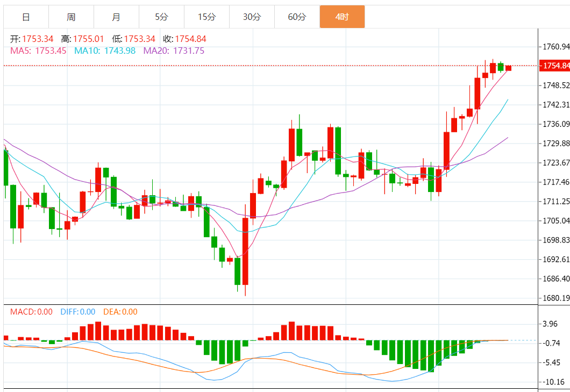
Task: Switch to the 日 daily chart tab
Action: pos(26,17)
